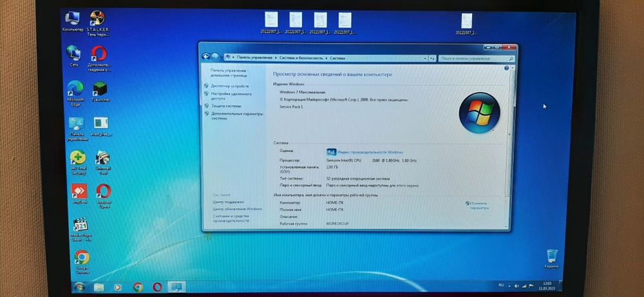
Task: Select the fourth 20221007 desktop file
Action: [x=345, y=23]
